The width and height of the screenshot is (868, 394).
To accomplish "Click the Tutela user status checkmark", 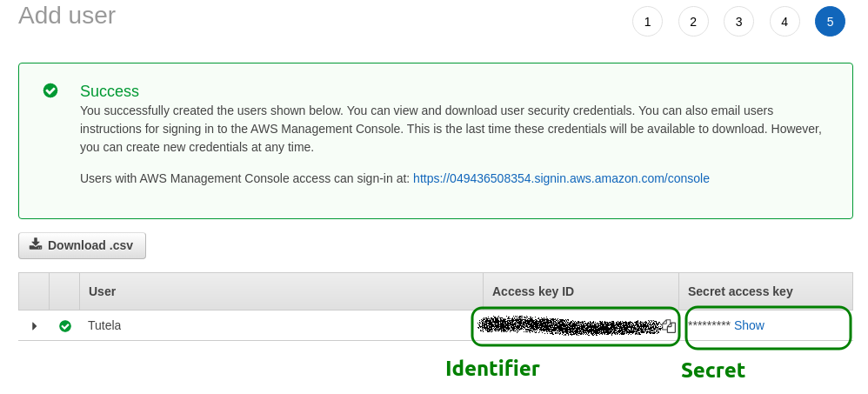I will pos(65,326).
